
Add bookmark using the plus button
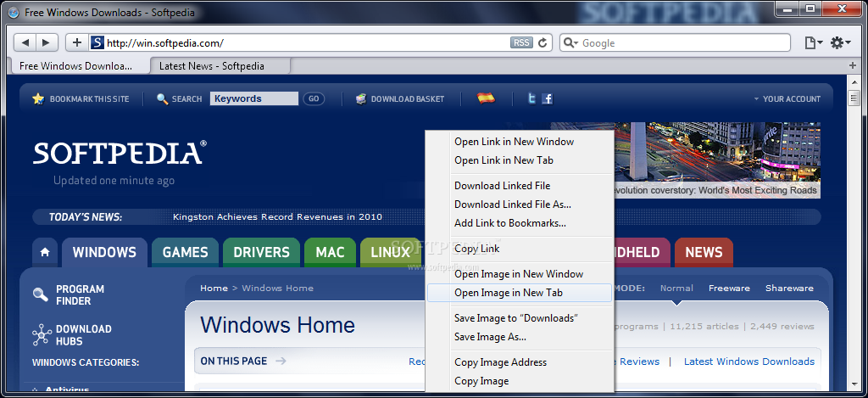[77, 42]
